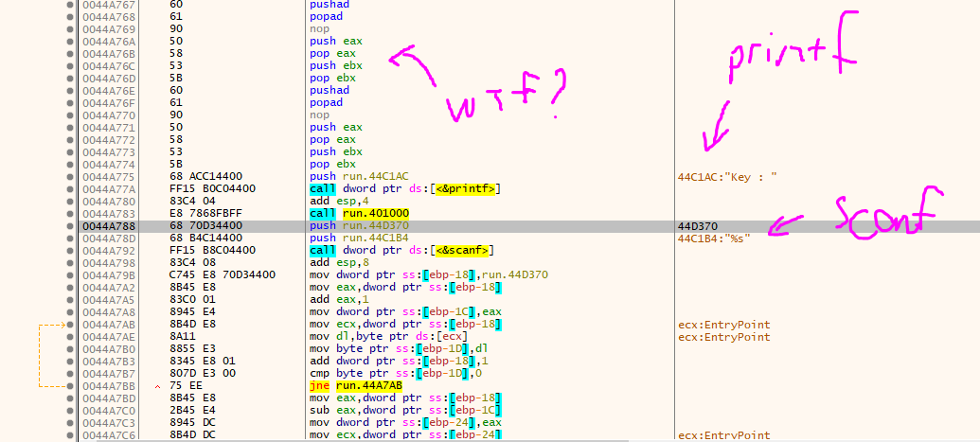Viewport: 980px width, 442px height.
Task: Select the pop eax instruction at 0044A772
Action: pyautogui.click(x=332, y=139)
